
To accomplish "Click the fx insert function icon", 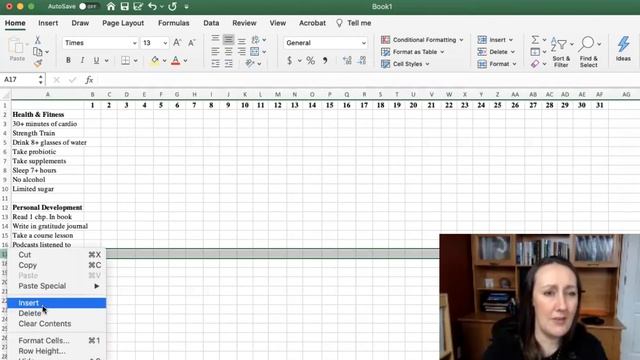I will tap(89, 80).
